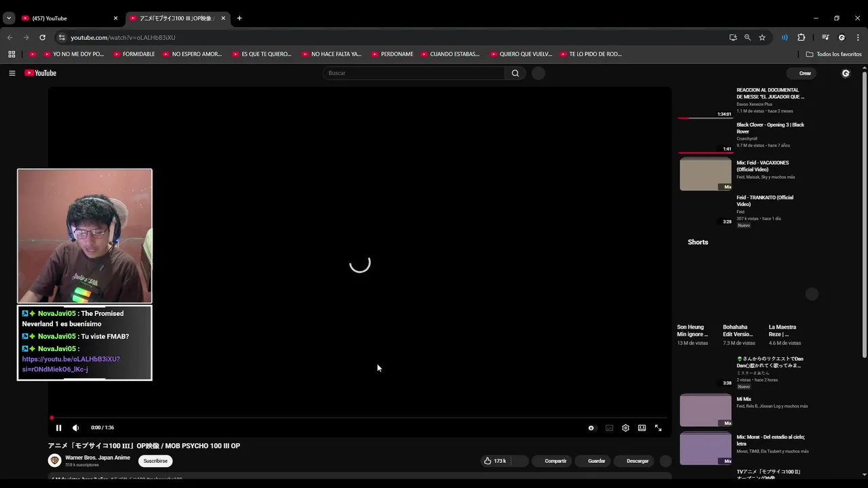Pause the video playback
This screenshot has height=488, width=868.
point(58,428)
